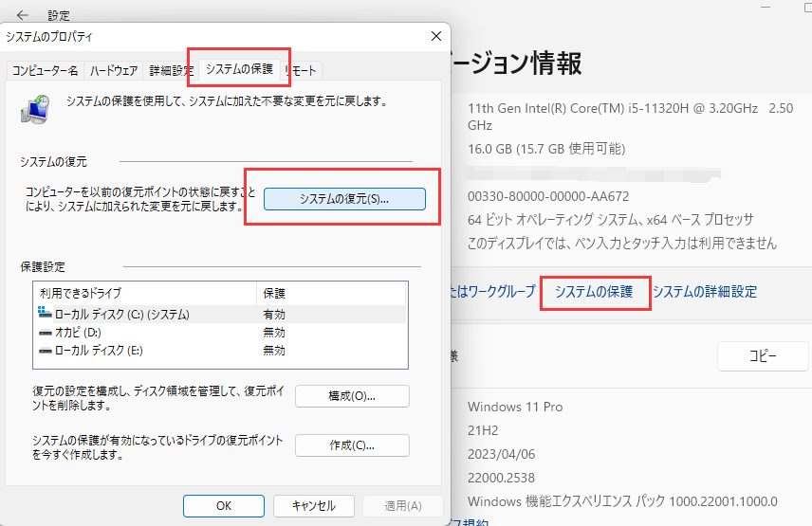Screen dimensions: 812x526
Task: Click the システムの復元(S)... button
Action: pos(344,199)
